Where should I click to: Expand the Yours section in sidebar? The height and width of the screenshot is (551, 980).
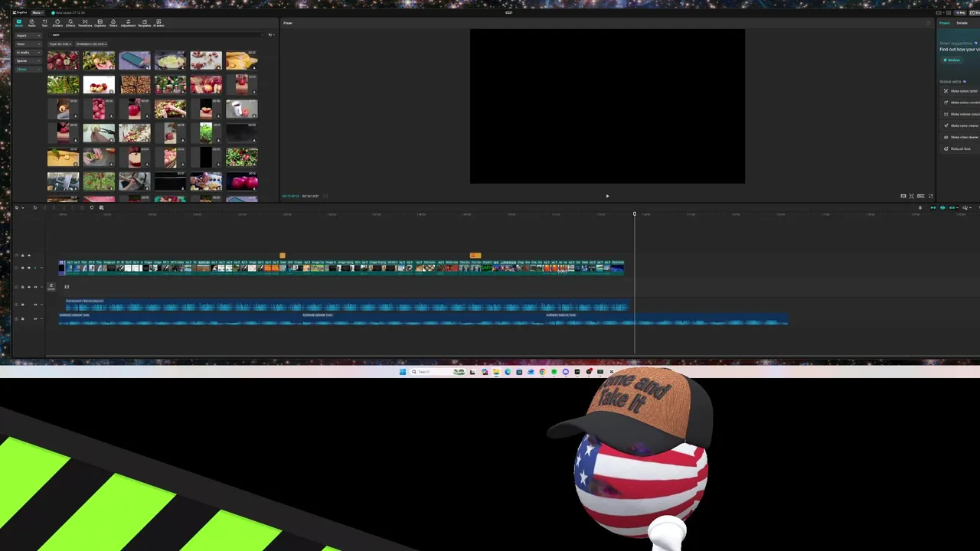click(28, 44)
